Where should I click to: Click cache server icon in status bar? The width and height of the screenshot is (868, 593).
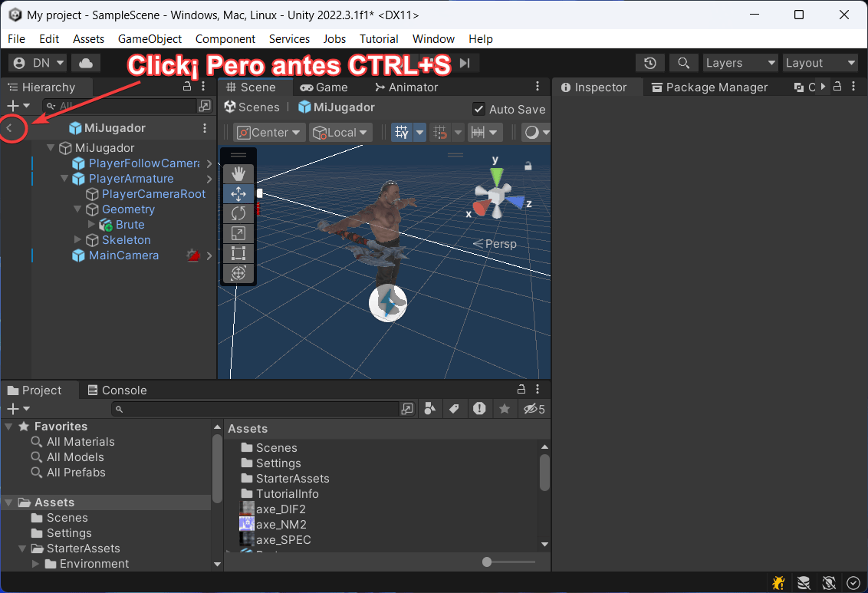[x=804, y=582]
